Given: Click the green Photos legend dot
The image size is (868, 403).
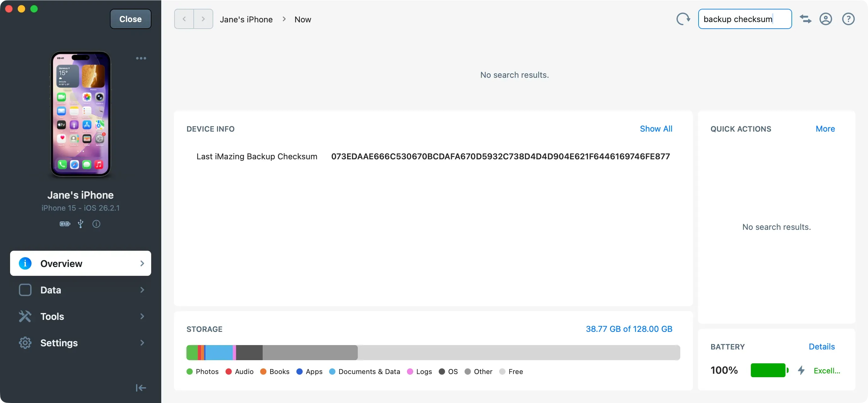Looking at the screenshot, I should [189, 372].
